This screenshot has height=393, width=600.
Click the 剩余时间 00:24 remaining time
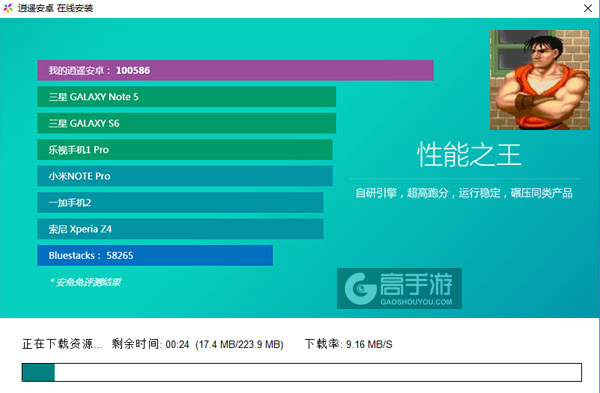click(x=150, y=344)
